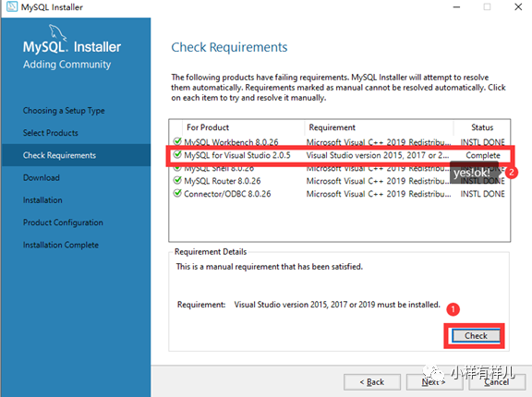Click the INSTL DONE status for Connector/ODBC

click(x=482, y=194)
